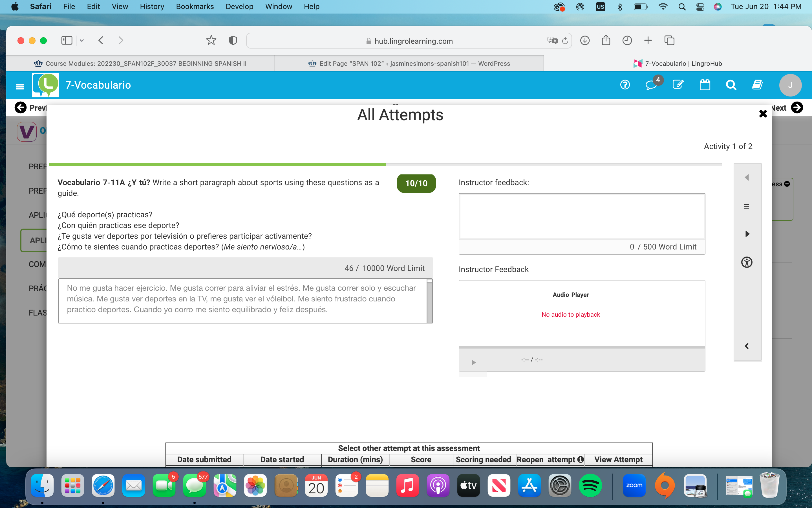812x508 pixels.
Task: Click the audio player progress bar
Action: point(581,347)
